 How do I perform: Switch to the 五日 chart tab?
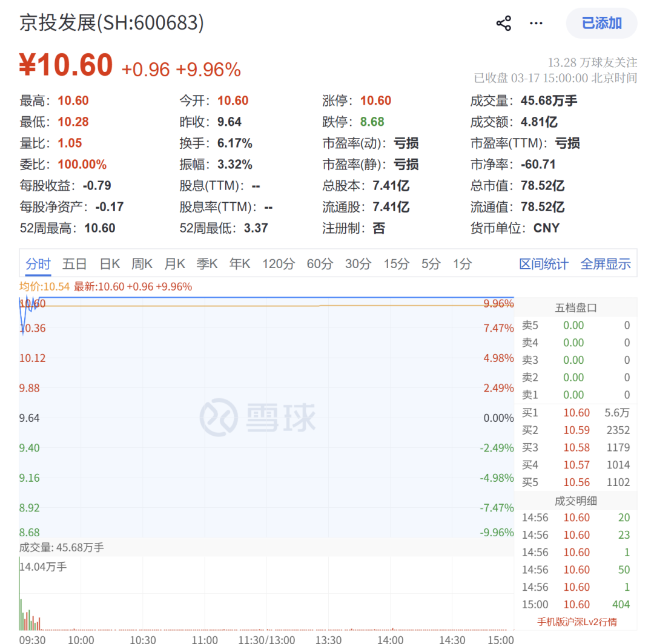74,264
